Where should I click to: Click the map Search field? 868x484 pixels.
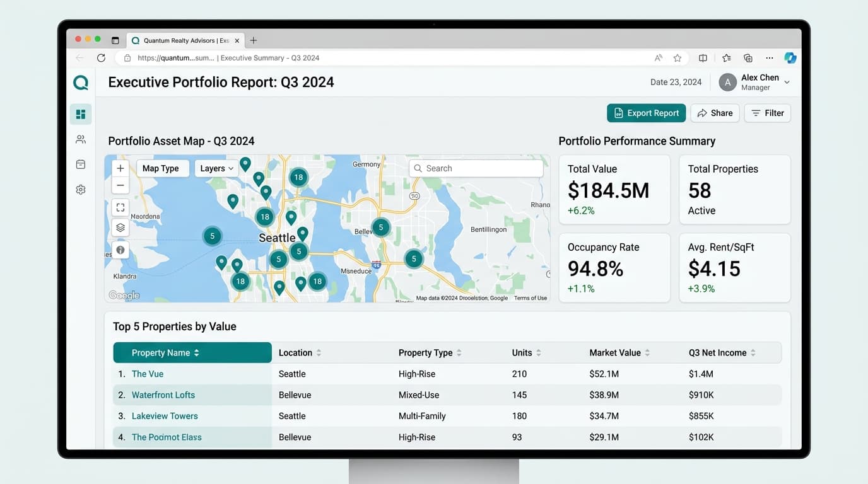coord(476,168)
